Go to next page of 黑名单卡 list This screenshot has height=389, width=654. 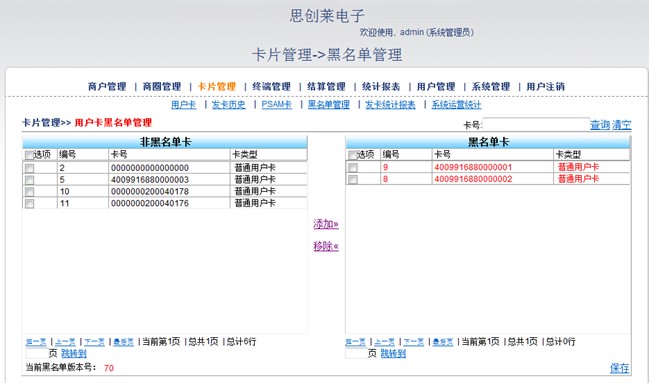tap(414, 342)
